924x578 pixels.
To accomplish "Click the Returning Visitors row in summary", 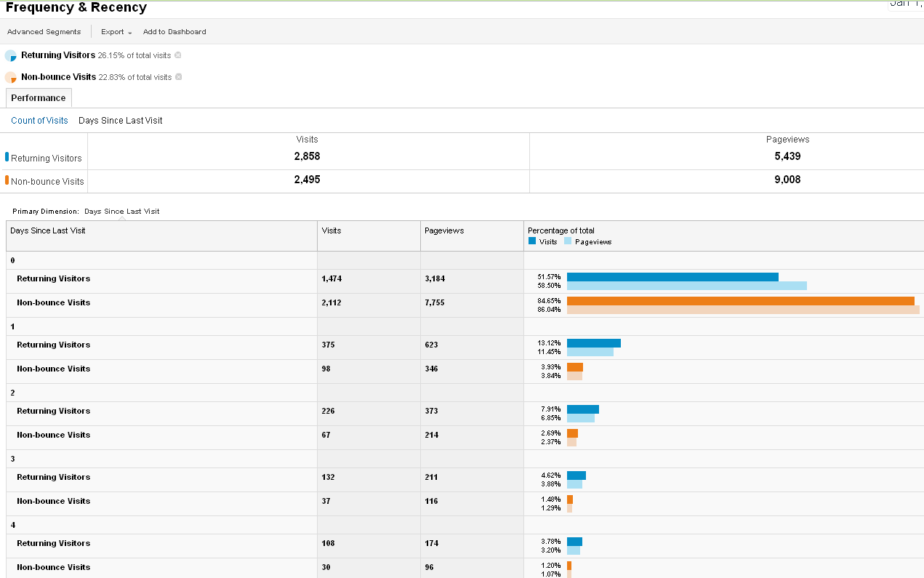I will [x=47, y=158].
